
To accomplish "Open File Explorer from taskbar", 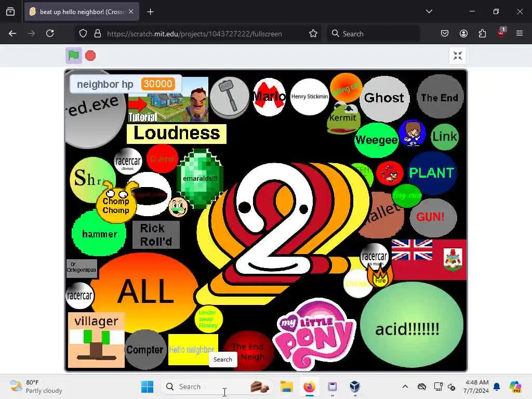I will [286, 387].
